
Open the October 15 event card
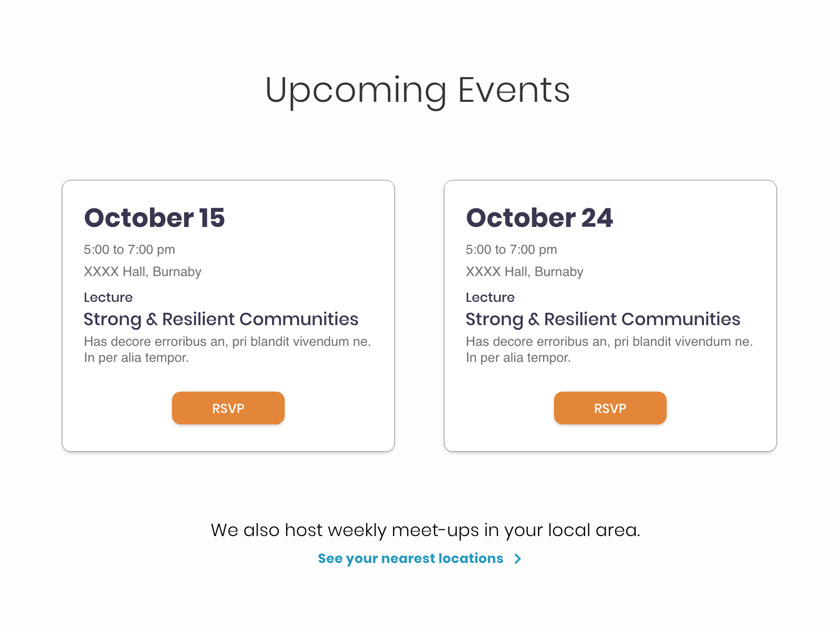(228, 315)
